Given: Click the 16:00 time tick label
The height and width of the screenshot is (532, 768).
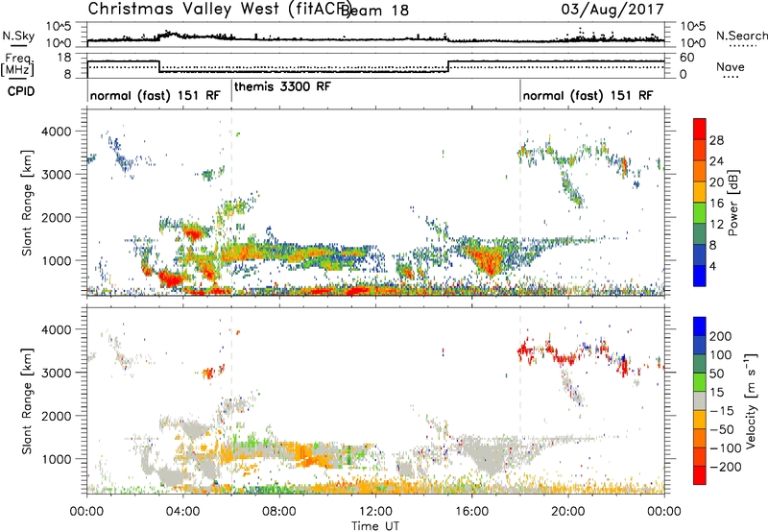Looking at the screenshot, I should click(471, 512).
